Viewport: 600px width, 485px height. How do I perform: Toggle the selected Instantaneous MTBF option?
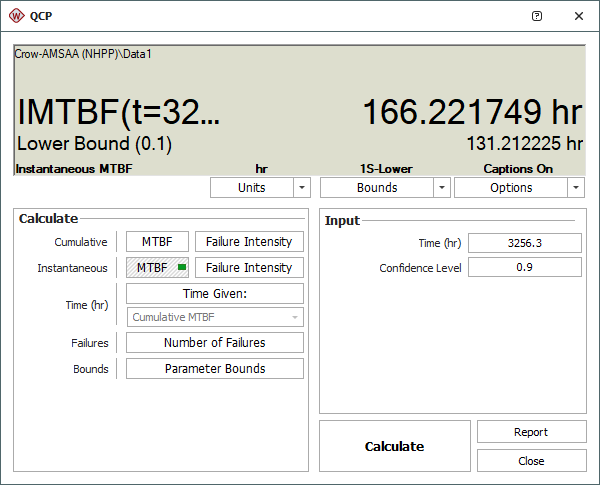tap(157, 267)
